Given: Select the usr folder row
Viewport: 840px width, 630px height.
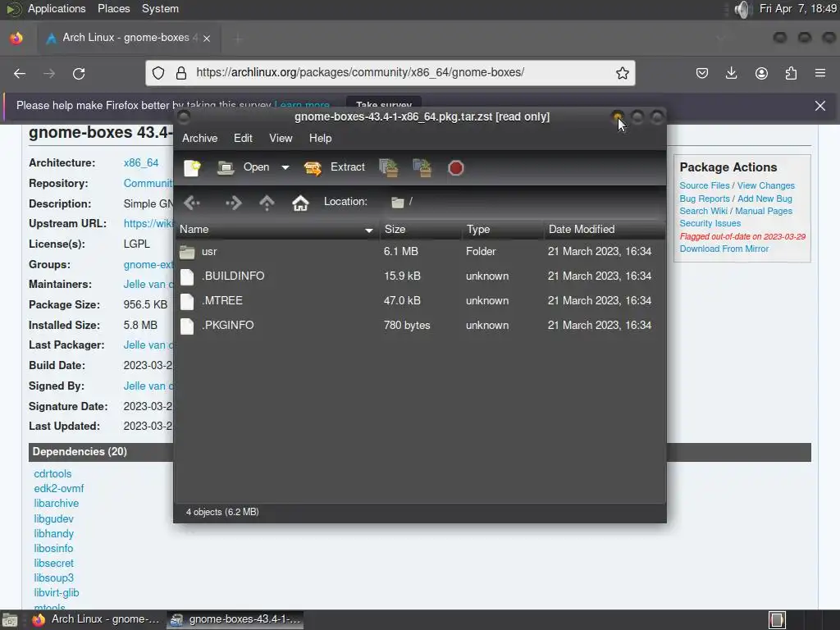Looking at the screenshot, I should (421, 251).
